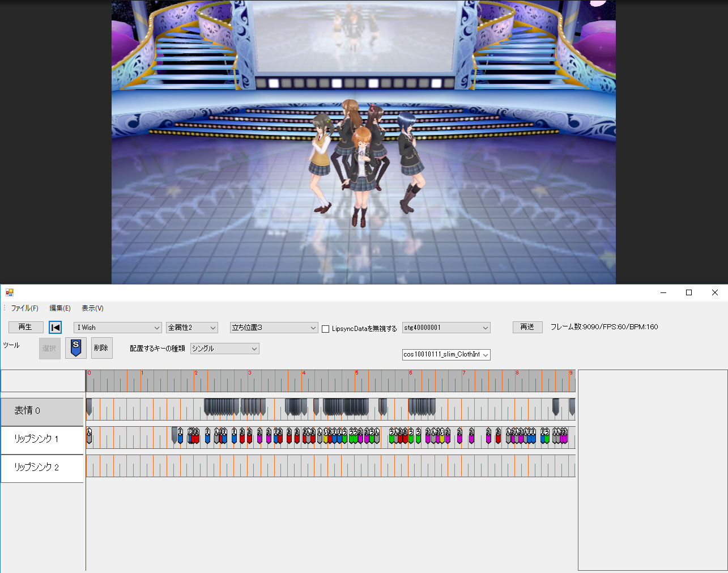Select the first blue え key in リップシンク 1
This screenshot has height=573, width=728.
pyautogui.click(x=180, y=435)
